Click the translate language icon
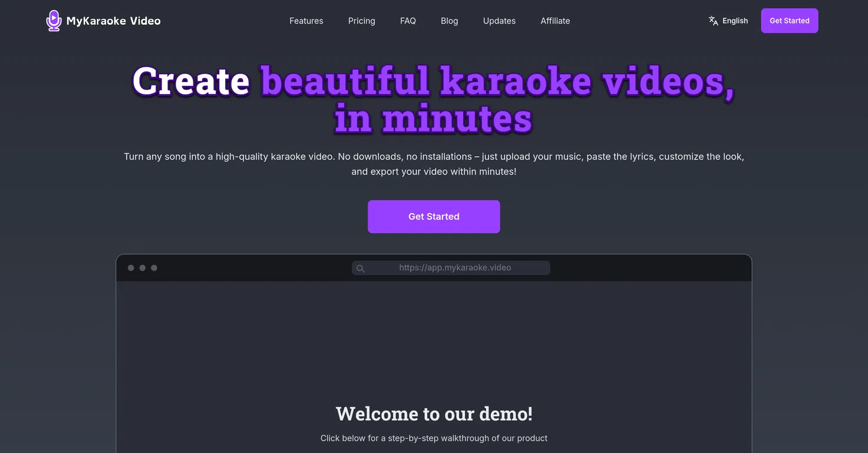The height and width of the screenshot is (453, 868). [713, 21]
